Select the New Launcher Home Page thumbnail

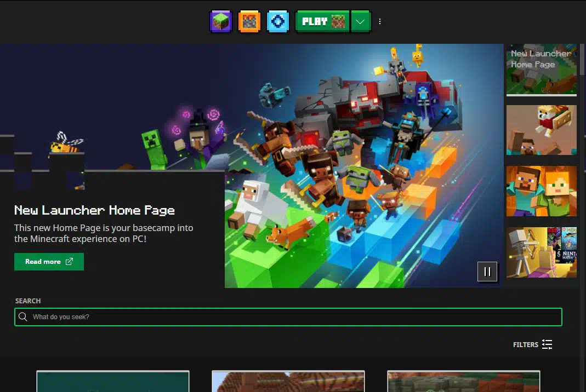click(x=542, y=70)
